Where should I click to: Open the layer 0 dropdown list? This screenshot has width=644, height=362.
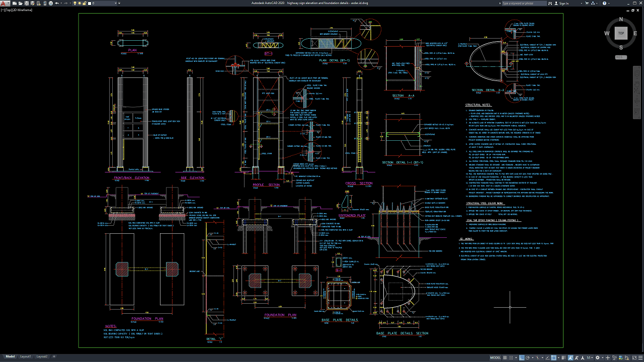115,3
